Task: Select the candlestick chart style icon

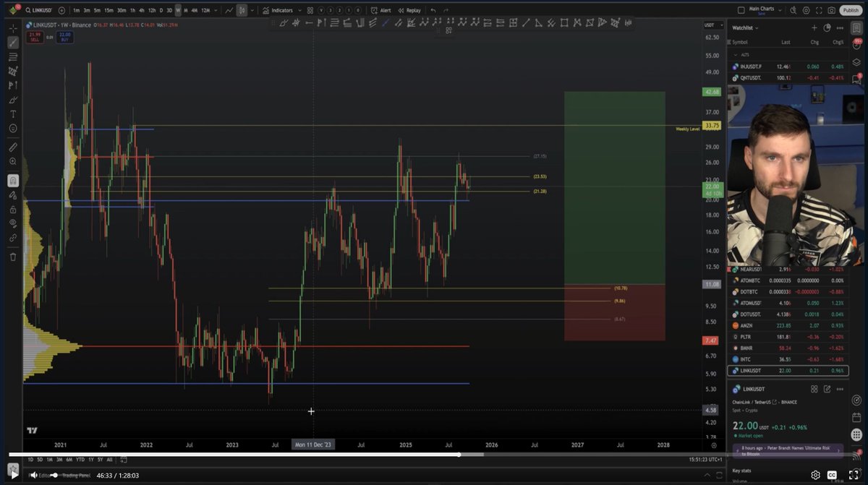Action: pos(242,10)
